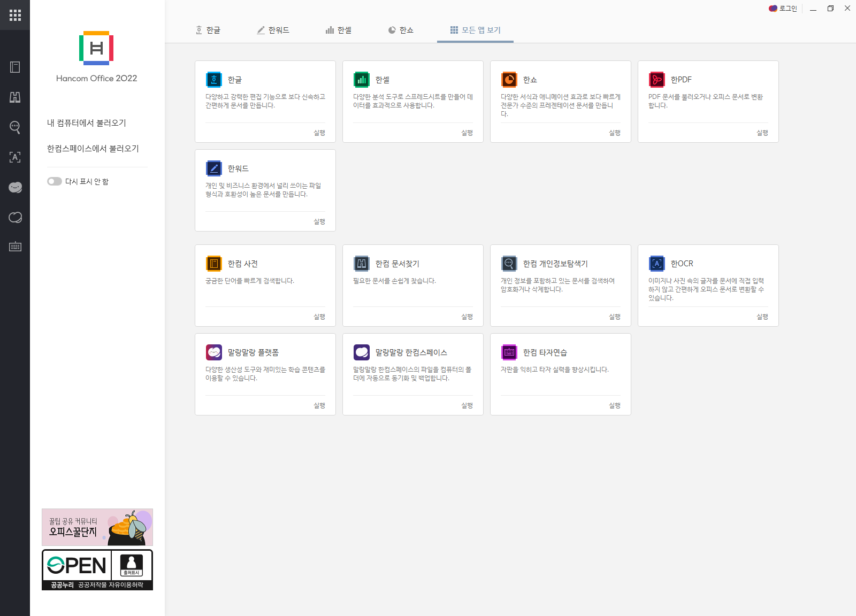Click the 한PDF card icon

click(657, 80)
